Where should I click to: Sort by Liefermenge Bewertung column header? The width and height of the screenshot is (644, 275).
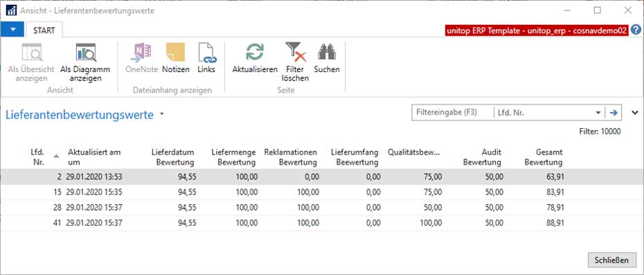tap(233, 157)
